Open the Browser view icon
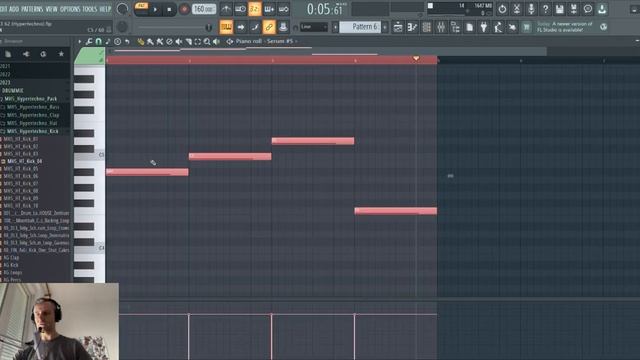Screen dimensions: 640x360 click(x=455, y=27)
